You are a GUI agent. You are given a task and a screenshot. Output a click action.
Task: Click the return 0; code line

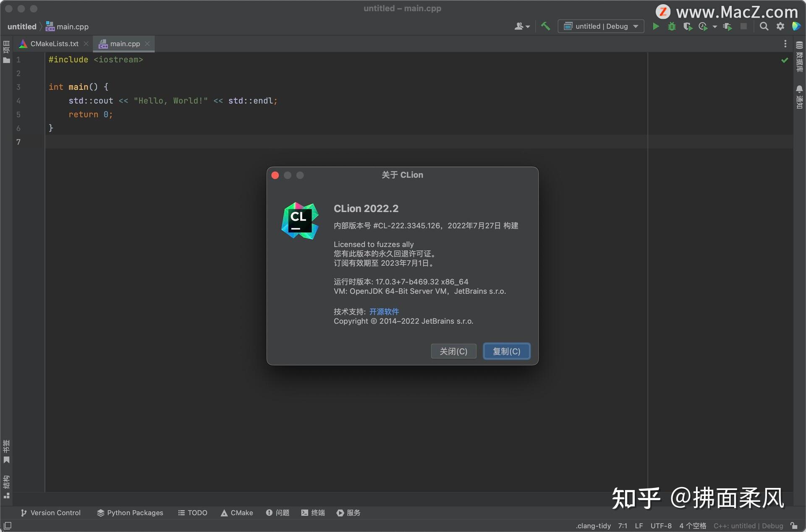pos(90,115)
